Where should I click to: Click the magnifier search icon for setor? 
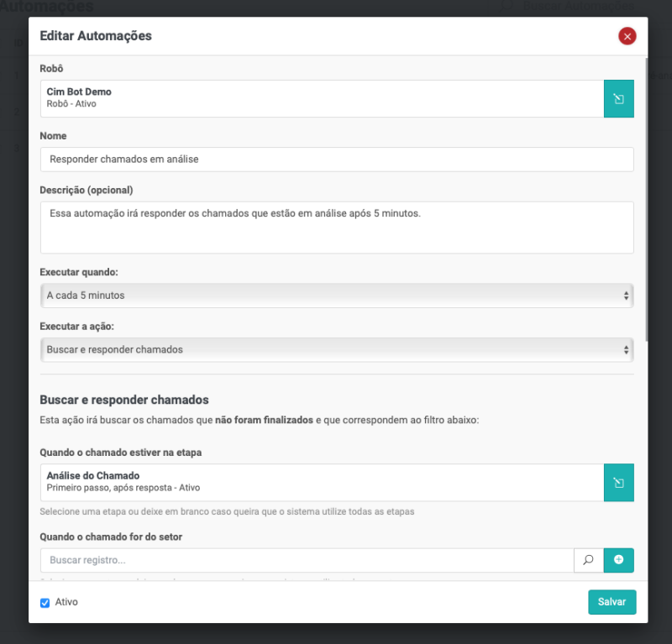pos(588,560)
